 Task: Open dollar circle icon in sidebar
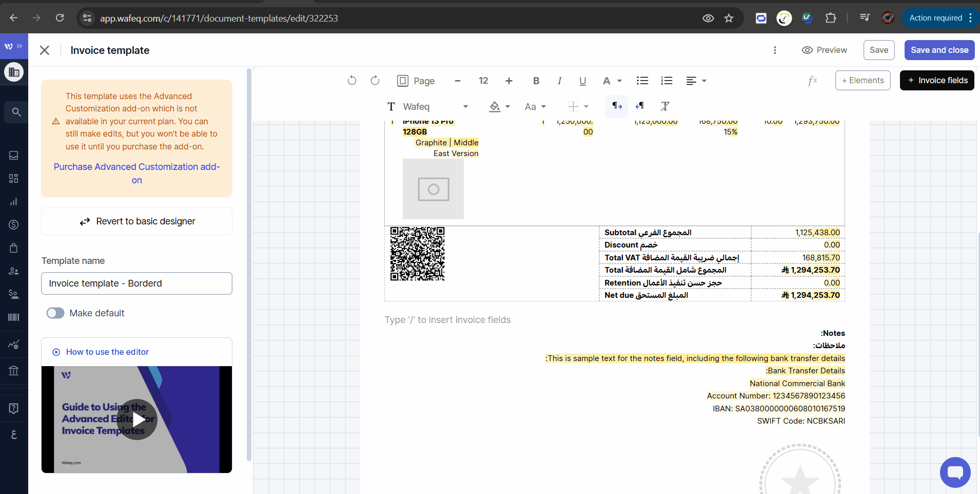click(14, 225)
